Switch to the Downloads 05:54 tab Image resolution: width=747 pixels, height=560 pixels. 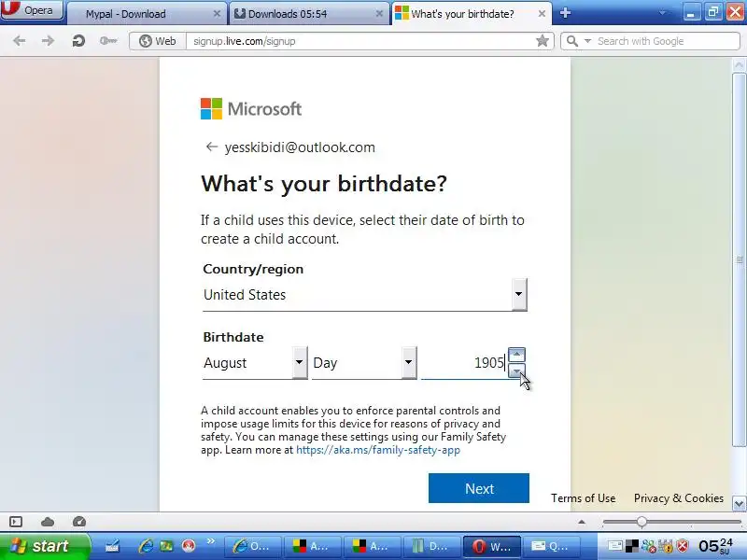(308, 14)
